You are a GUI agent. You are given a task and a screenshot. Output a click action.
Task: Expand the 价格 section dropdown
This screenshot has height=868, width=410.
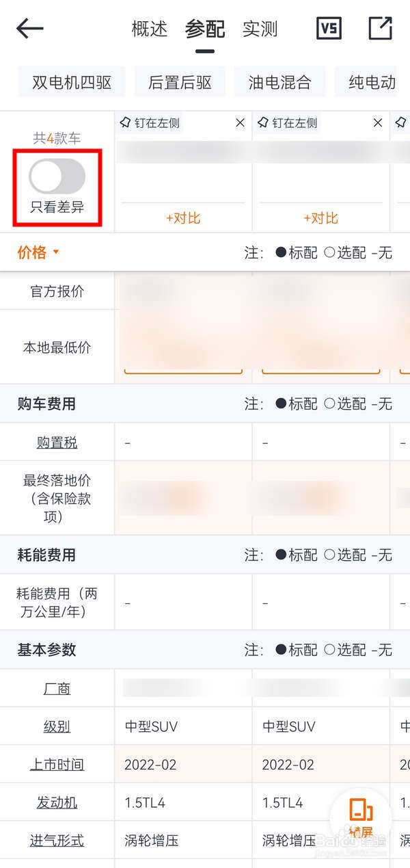38,252
